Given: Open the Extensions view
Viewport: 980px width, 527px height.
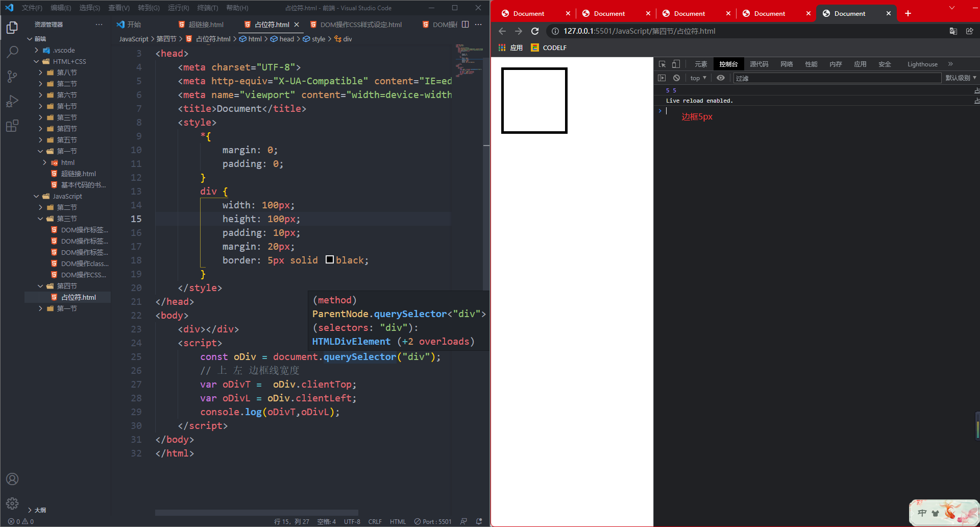Looking at the screenshot, I should pyautogui.click(x=12, y=126).
